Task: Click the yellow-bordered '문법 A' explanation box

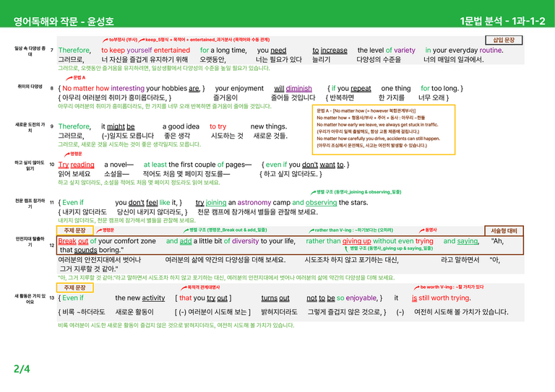Action: (x=383, y=129)
